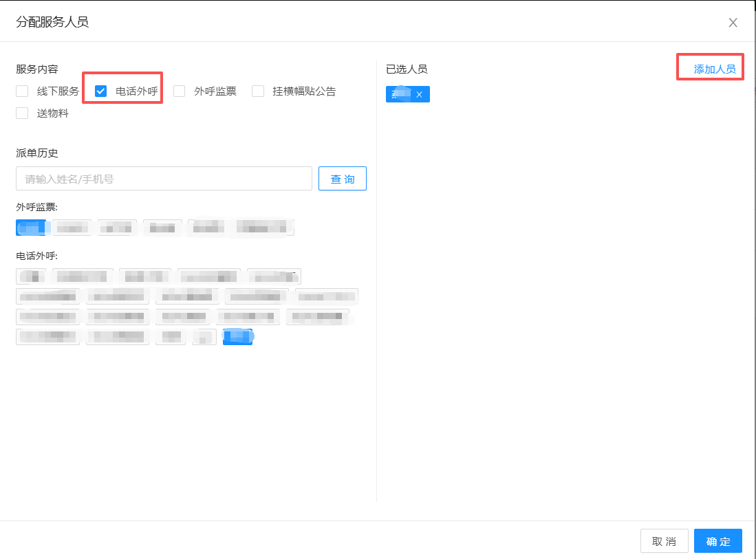Screen dimensions: 756x559
Task: Click the blue highlighted tag under 外呼监票
Action: [x=31, y=228]
